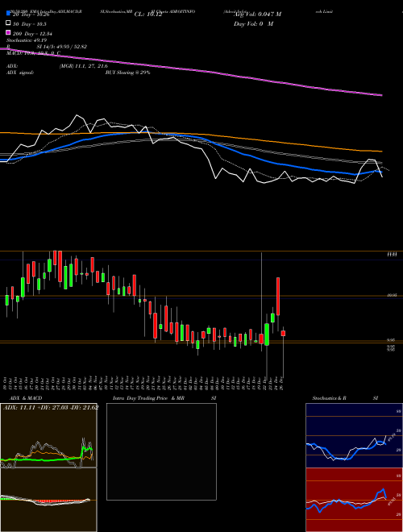Screen dimensions: 403x532
Task: Click the '(MGR) 11.1, 27, 21.6' ADX values
Action: [x=83, y=66]
